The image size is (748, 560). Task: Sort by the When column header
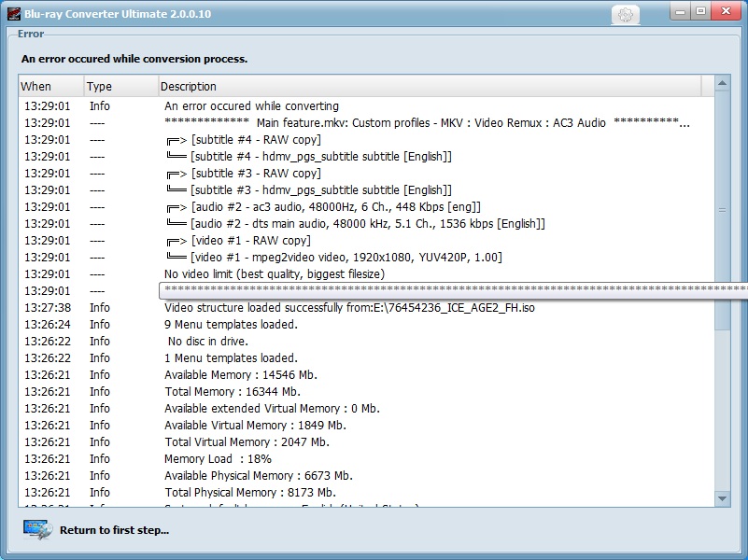click(51, 86)
